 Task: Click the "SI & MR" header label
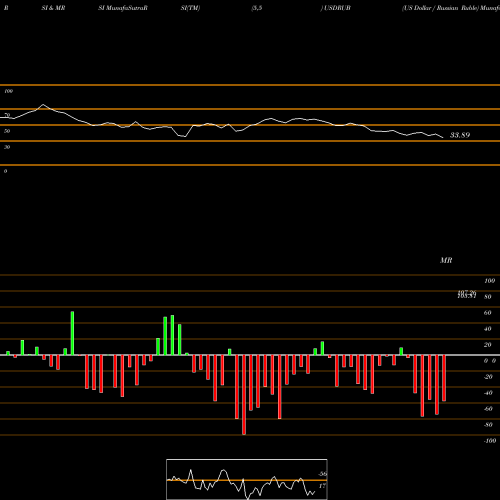tap(53, 8)
